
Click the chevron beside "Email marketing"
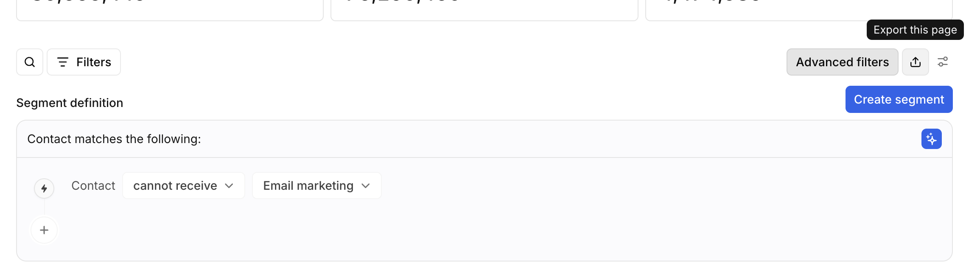366,186
